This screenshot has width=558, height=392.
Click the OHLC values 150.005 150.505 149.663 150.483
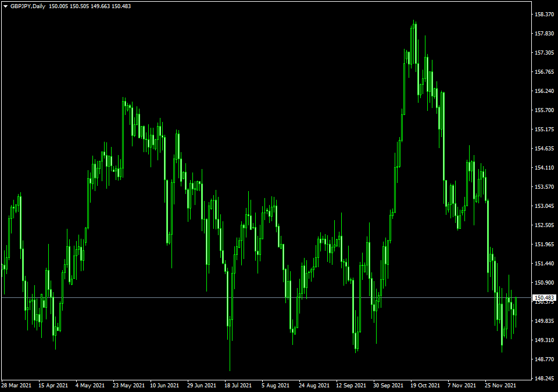tap(90, 6)
